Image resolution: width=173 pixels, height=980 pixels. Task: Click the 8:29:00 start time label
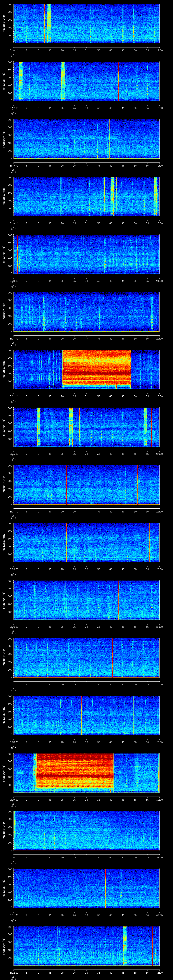tap(14, 800)
